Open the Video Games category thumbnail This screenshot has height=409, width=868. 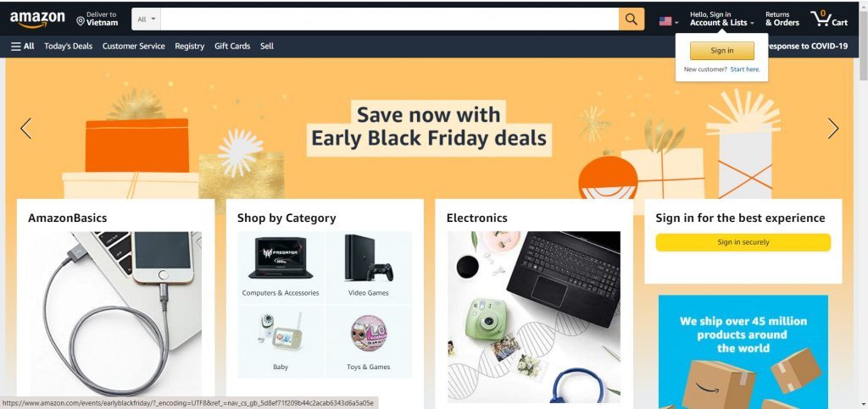(x=369, y=268)
